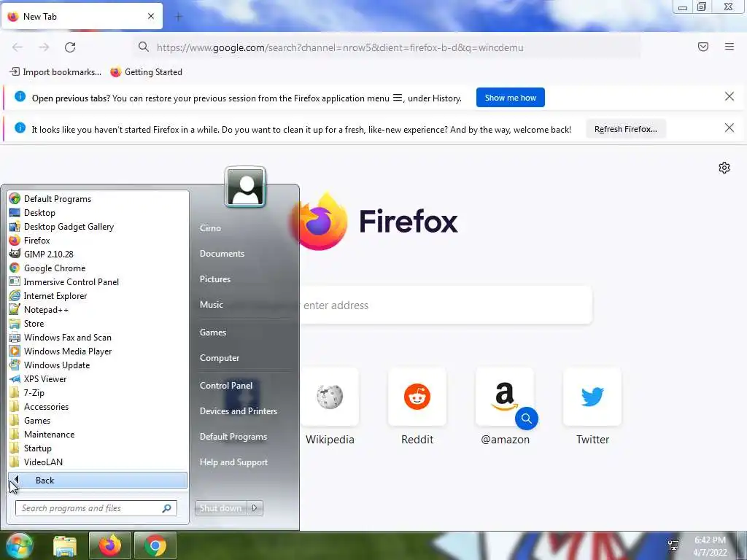The width and height of the screenshot is (747, 560).
Task: Launch GIMP 2.10.28
Action: point(98,254)
